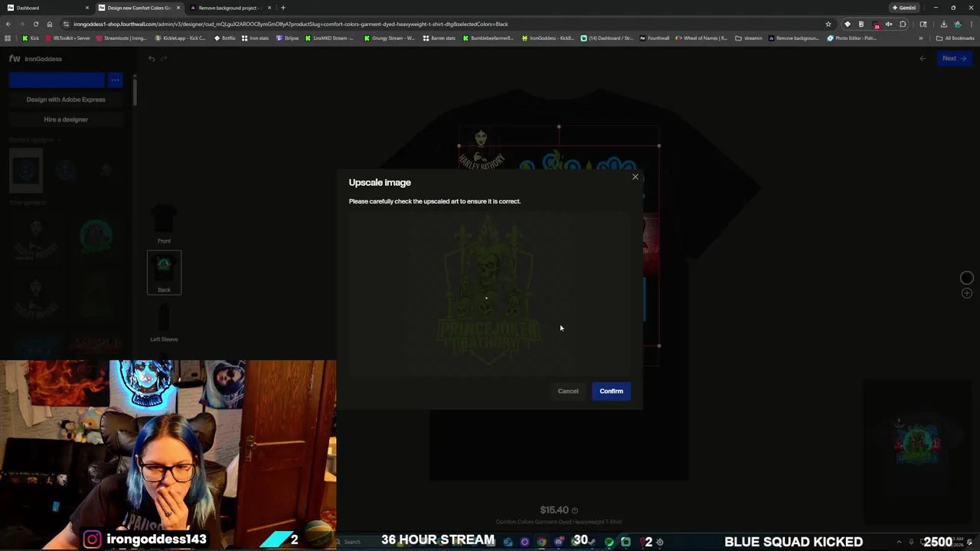Click the price info icon by $15.40

click(x=575, y=510)
